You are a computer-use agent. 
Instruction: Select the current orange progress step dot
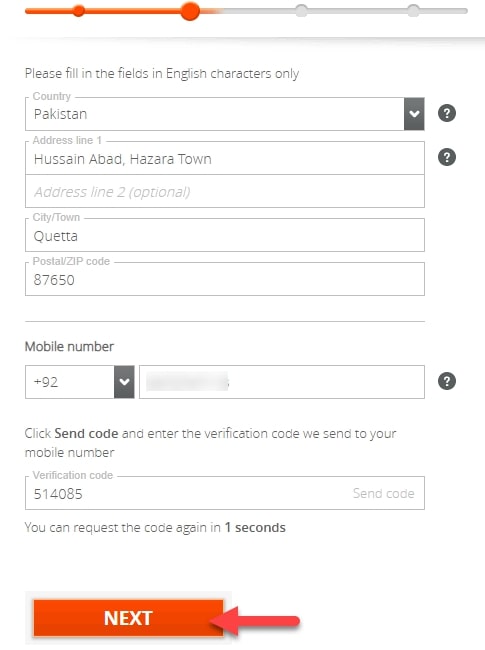[190, 11]
